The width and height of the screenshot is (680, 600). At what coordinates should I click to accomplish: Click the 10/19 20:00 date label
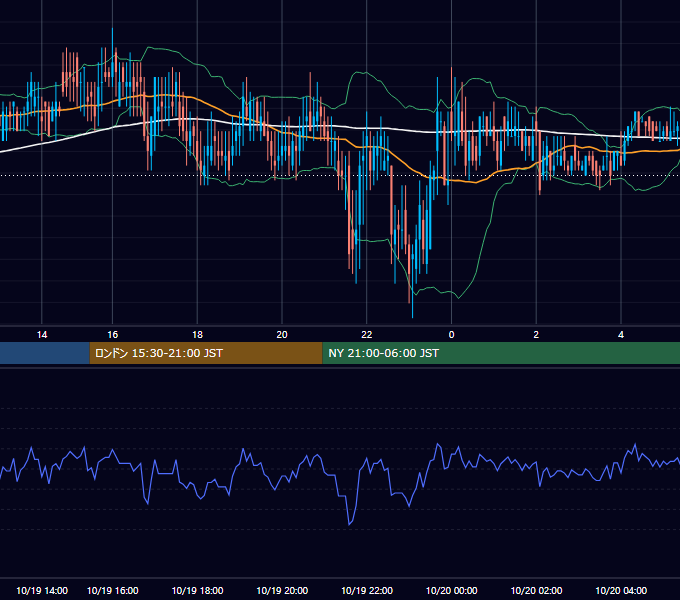[282, 590]
